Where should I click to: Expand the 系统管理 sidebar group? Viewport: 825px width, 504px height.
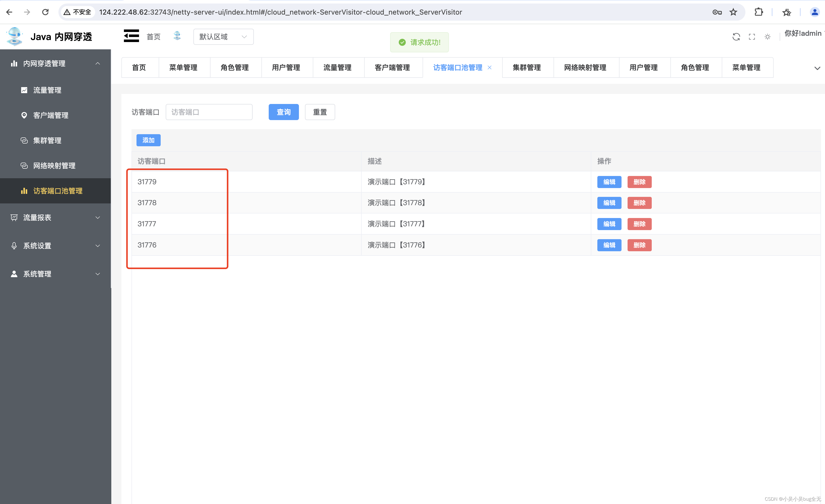[55, 274]
